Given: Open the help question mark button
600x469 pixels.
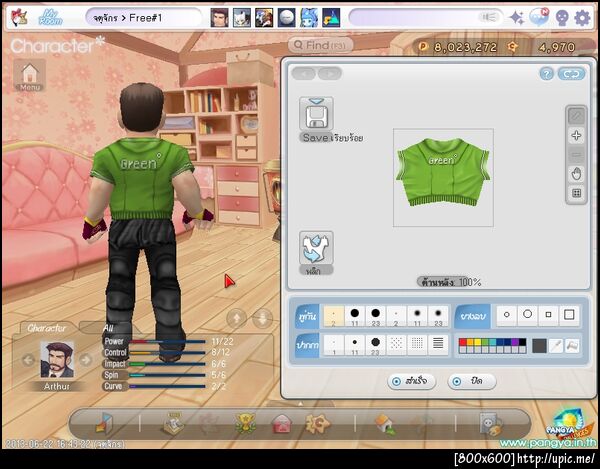Looking at the screenshot, I should [546, 73].
